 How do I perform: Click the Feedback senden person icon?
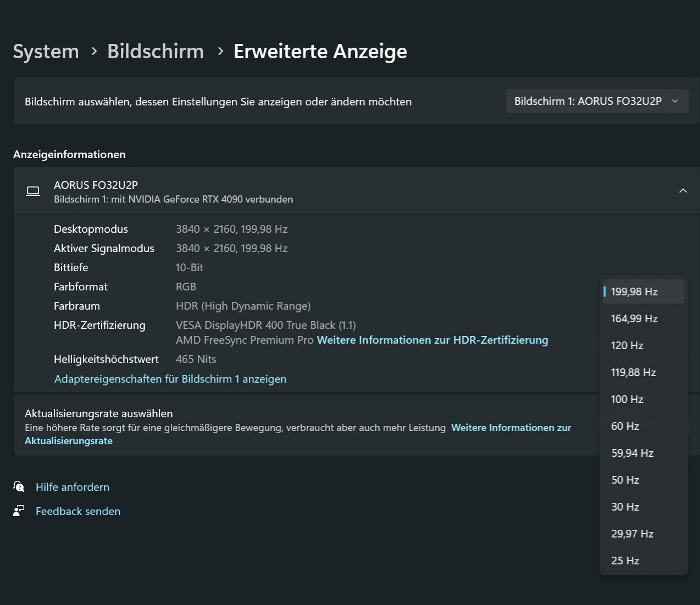tap(19, 511)
